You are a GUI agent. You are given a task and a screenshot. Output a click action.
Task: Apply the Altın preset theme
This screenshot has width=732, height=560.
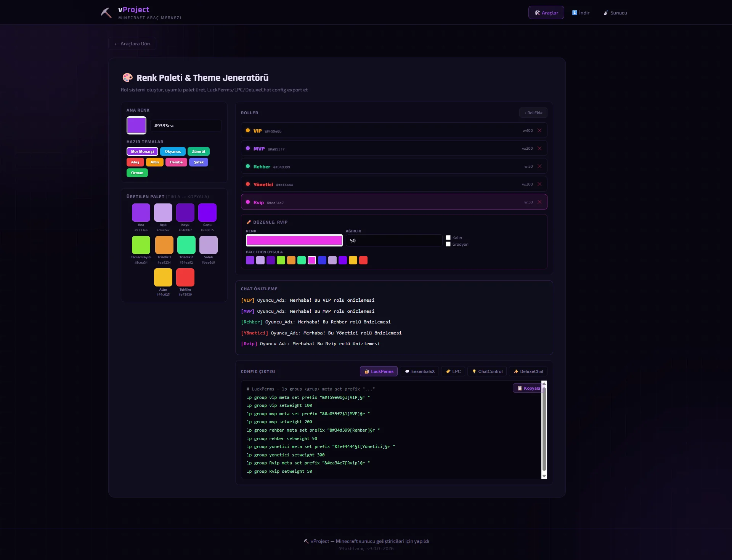tap(155, 162)
